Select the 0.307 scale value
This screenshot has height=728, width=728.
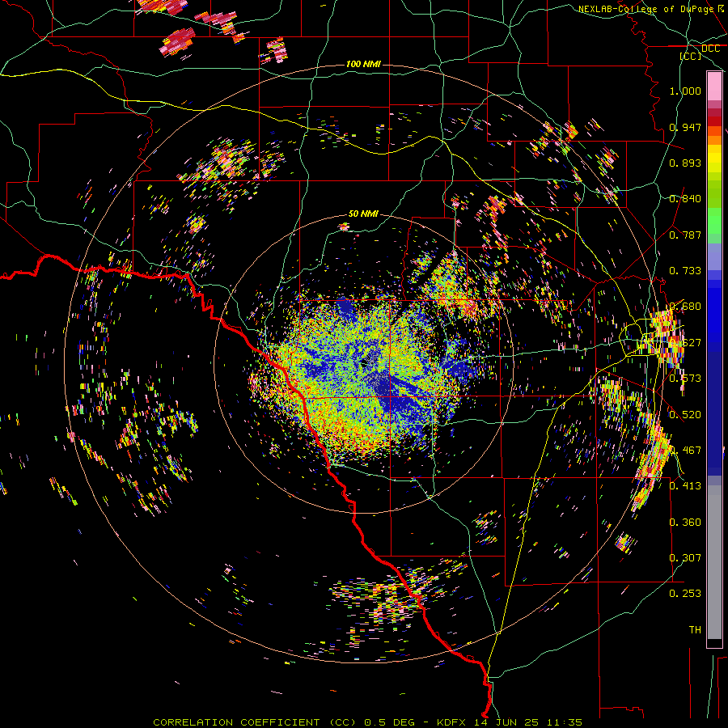(x=685, y=558)
